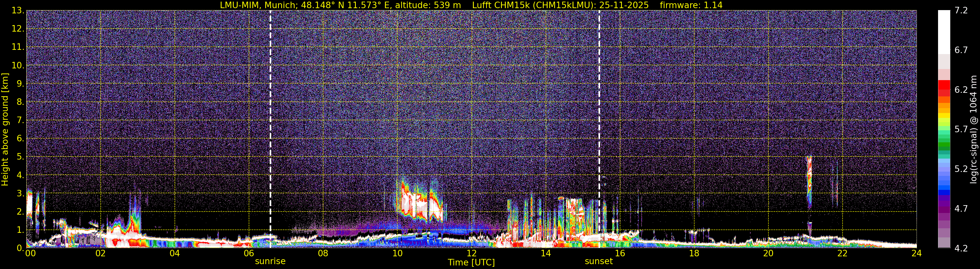The height and width of the screenshot is (269, 980).
Task: Click the time axis tick '20'
Action: pos(768,253)
